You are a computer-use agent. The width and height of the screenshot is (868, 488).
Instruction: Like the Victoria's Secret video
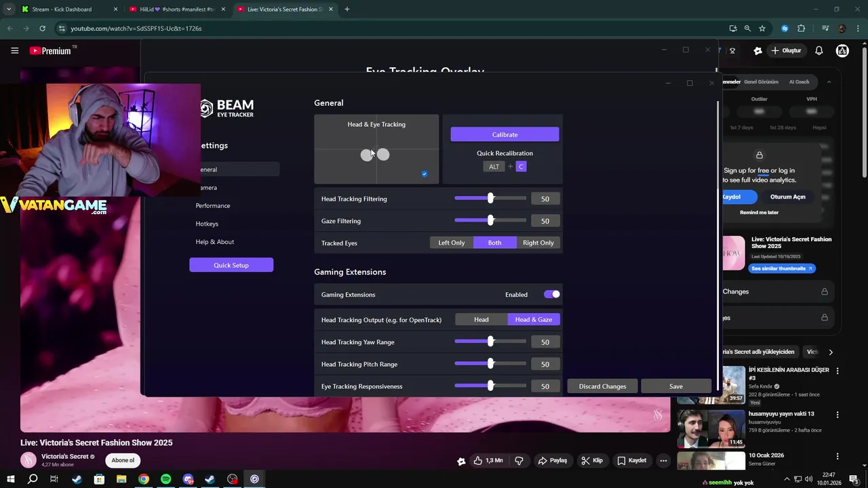click(x=488, y=460)
